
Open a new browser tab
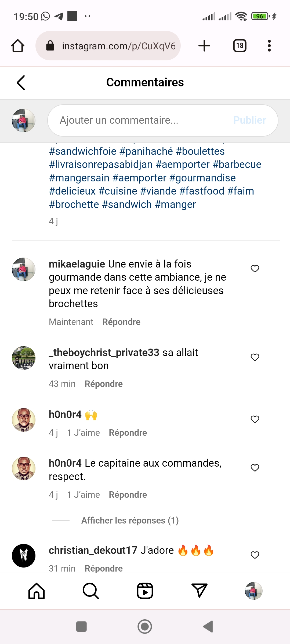(204, 46)
